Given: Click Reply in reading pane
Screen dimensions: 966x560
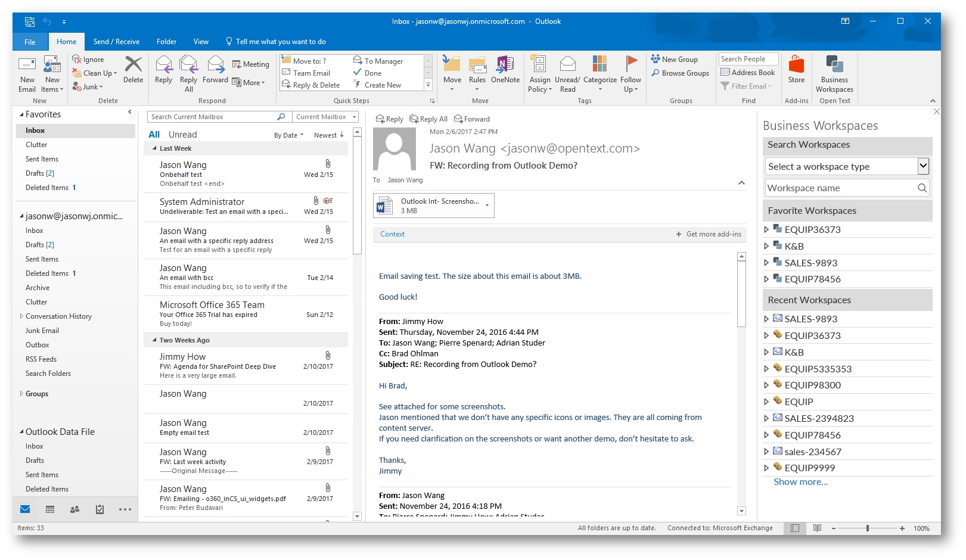Looking at the screenshot, I should 389,119.
